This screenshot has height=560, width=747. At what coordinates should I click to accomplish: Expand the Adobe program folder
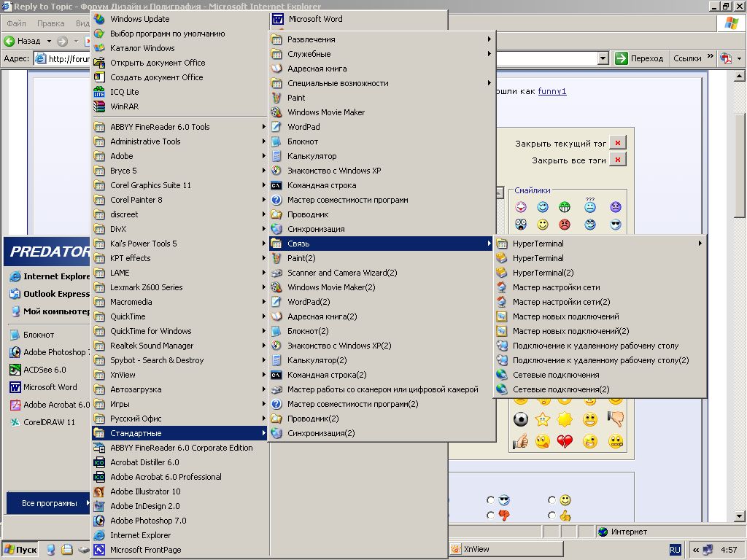[179, 156]
